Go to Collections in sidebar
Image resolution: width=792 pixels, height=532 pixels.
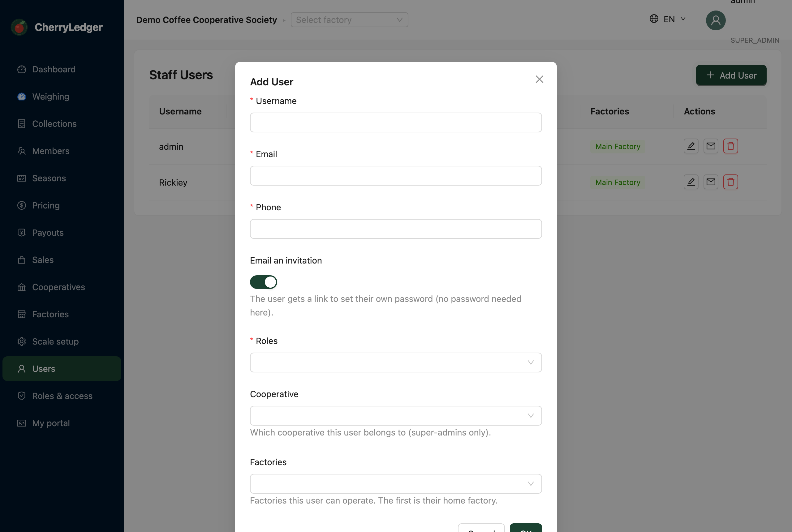(x=62, y=123)
